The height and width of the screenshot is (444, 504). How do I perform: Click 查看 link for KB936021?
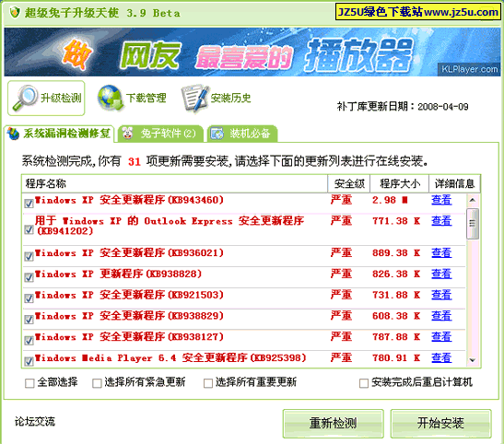tap(441, 252)
